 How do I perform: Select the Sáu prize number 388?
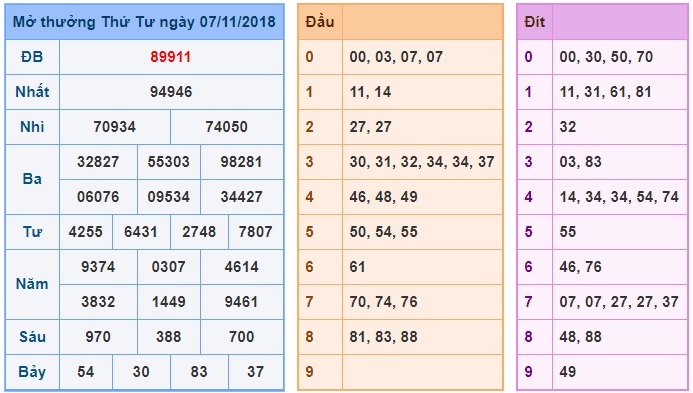[168, 337]
